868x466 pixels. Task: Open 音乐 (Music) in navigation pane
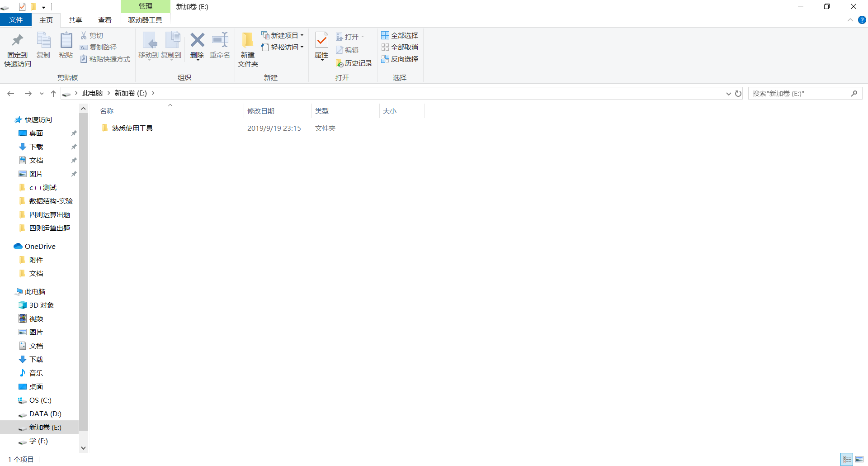pyautogui.click(x=36, y=373)
